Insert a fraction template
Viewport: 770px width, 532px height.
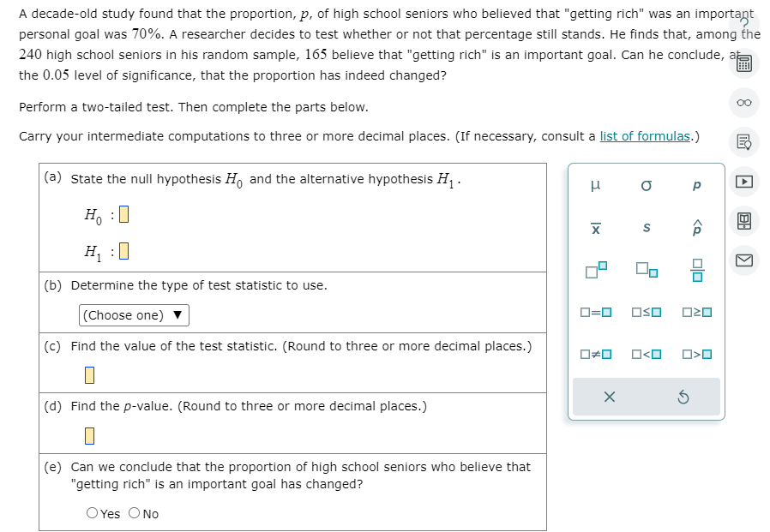click(x=696, y=268)
